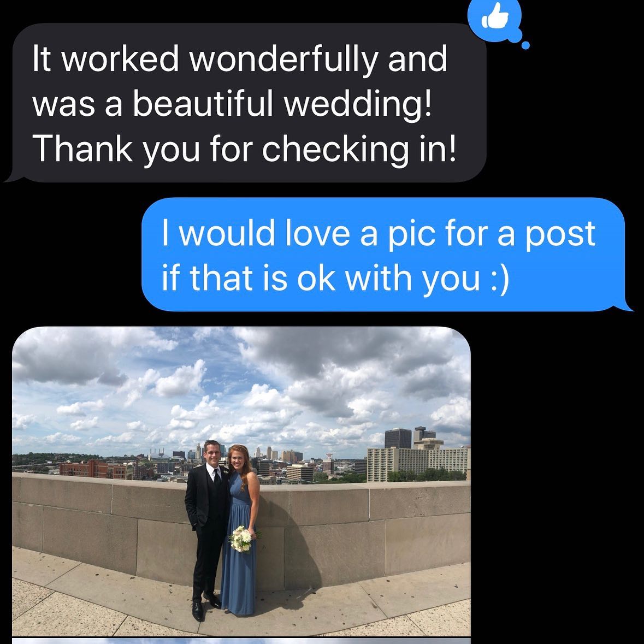The height and width of the screenshot is (644, 644).
Task: Select the blue "I would love a pic" bubble
Action: 386,254
